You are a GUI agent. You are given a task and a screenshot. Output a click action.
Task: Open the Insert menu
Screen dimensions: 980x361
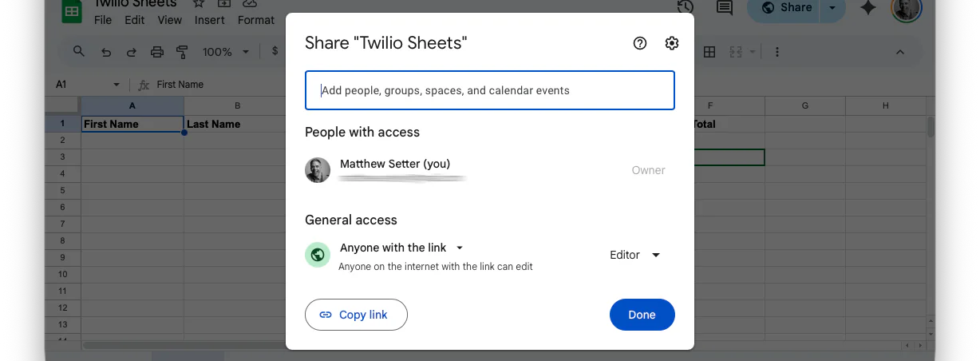[209, 20]
